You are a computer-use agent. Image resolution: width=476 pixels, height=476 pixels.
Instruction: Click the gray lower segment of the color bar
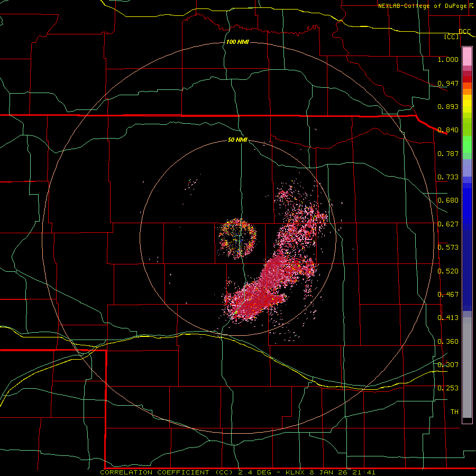pos(467,368)
